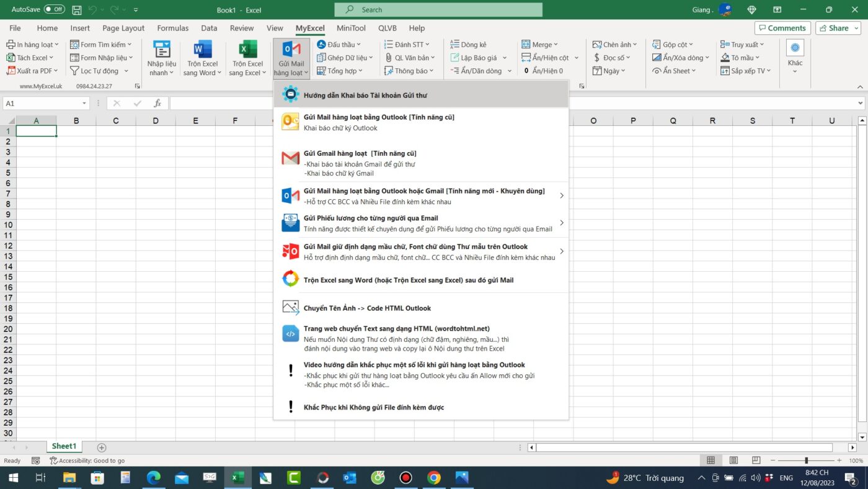
Task: Open Nhập liệu nhanh quick entry tool
Action: (x=161, y=57)
